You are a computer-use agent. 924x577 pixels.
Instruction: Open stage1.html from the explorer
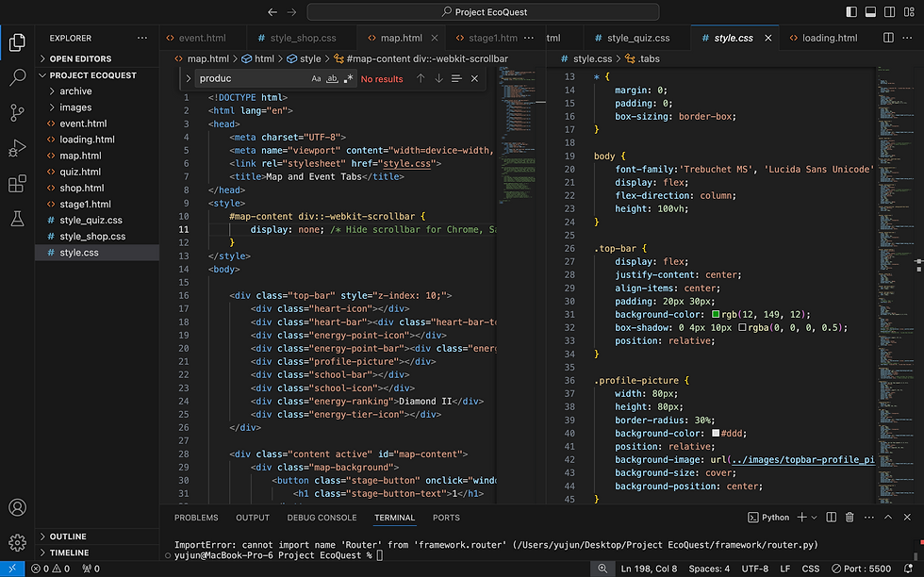tap(97, 204)
